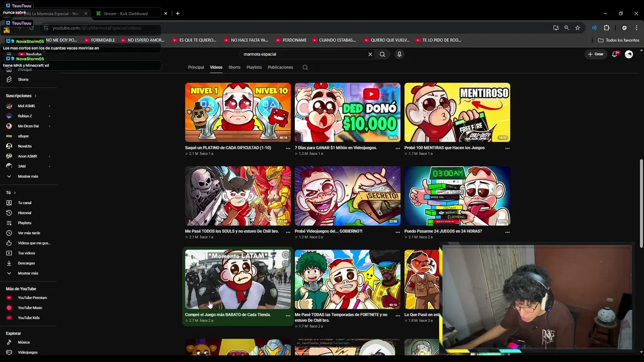Open Tu canal in the sidebar
644x362 pixels.
[25, 203]
